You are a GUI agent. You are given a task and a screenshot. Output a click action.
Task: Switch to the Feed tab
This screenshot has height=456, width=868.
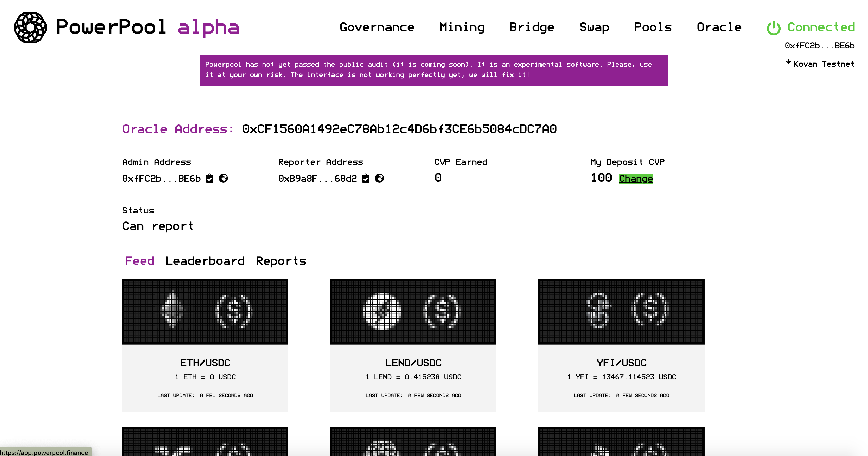139,261
